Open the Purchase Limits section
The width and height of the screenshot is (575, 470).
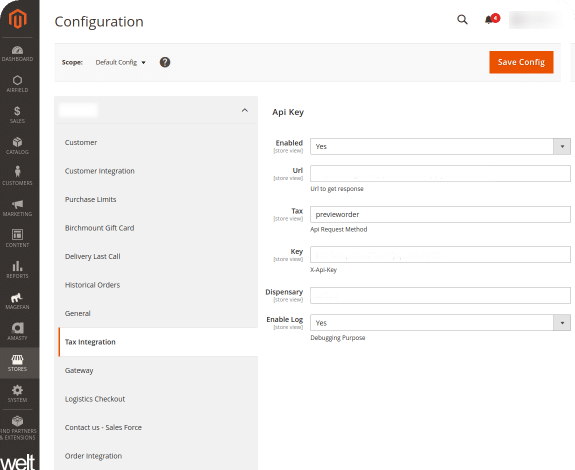point(91,199)
